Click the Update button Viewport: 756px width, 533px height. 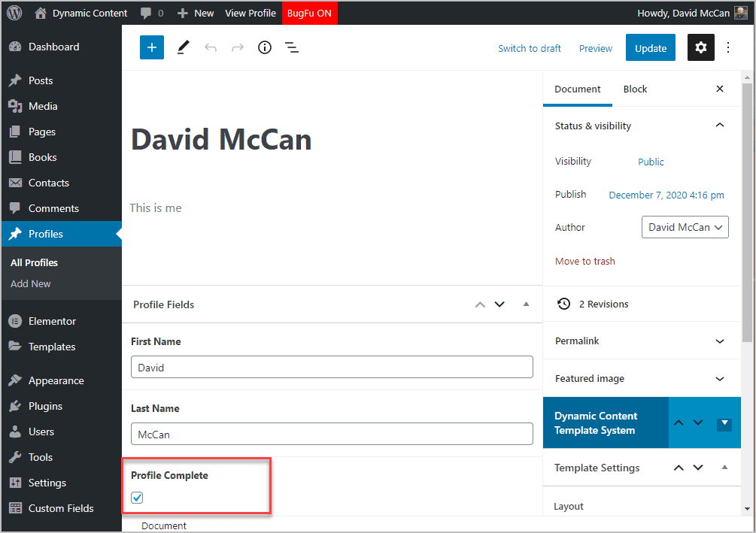tap(651, 47)
